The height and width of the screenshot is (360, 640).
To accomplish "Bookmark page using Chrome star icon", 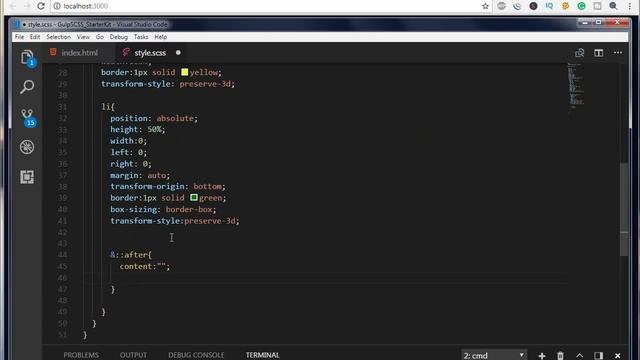I will 485,6.
